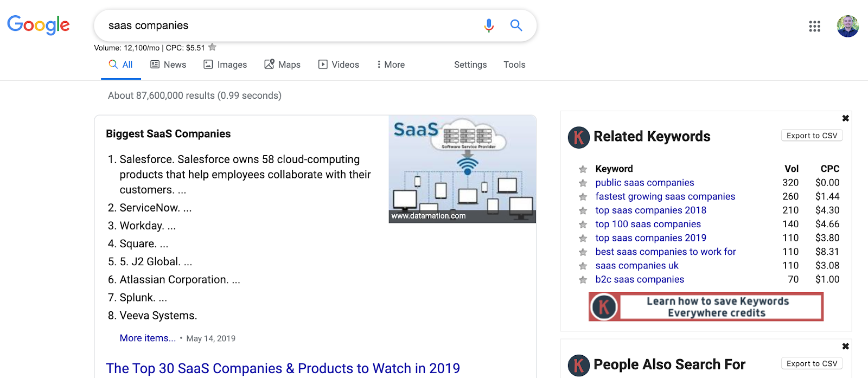868x378 pixels.
Task: Click the blue search magnifier icon
Action: tap(516, 25)
